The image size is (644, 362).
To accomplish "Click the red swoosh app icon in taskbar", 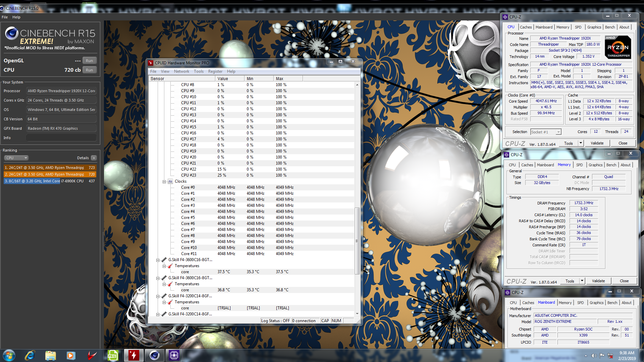I will (92, 355).
